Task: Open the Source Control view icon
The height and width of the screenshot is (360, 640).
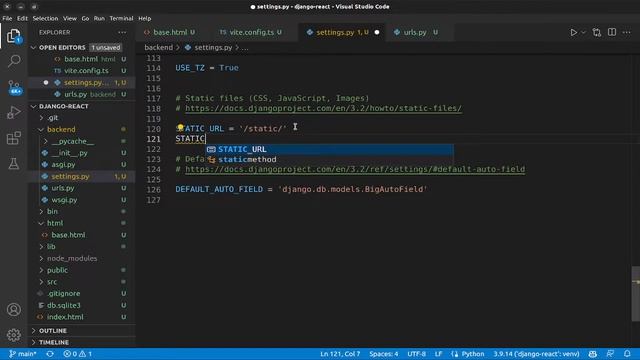Action: click(14, 87)
